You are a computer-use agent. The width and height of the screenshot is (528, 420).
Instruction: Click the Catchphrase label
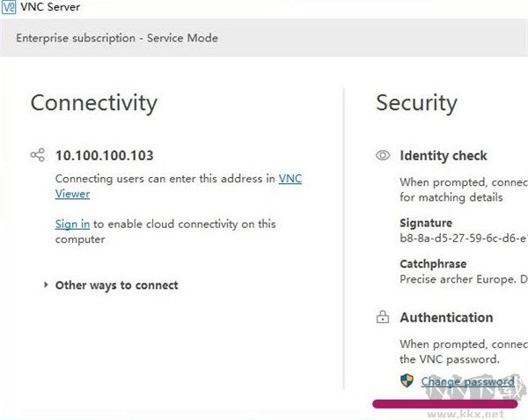(x=433, y=264)
